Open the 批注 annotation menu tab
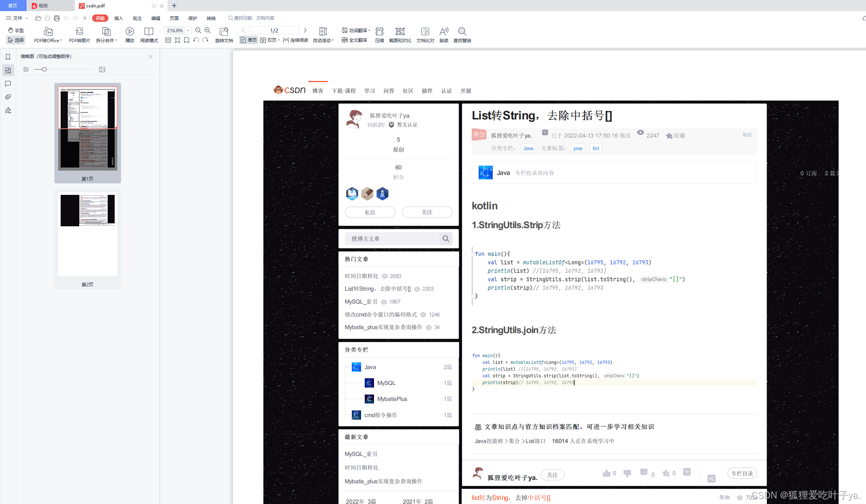Screen dimensions: 866x504 (x=137, y=18)
